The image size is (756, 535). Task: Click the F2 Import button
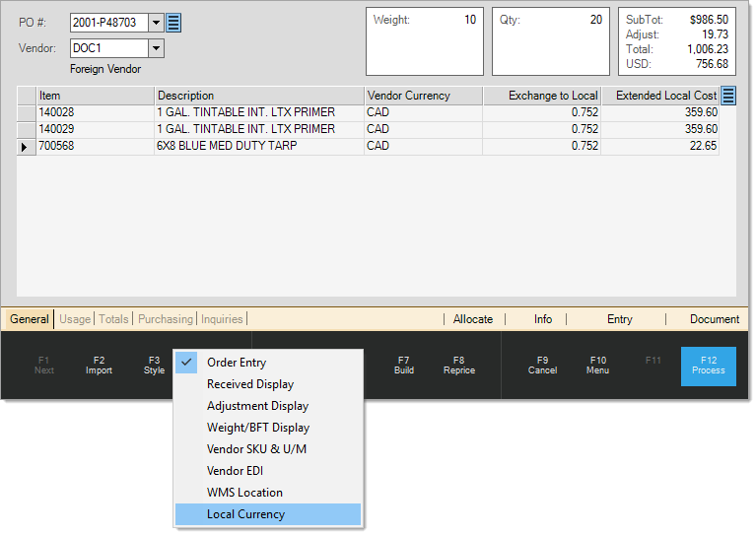click(x=99, y=366)
